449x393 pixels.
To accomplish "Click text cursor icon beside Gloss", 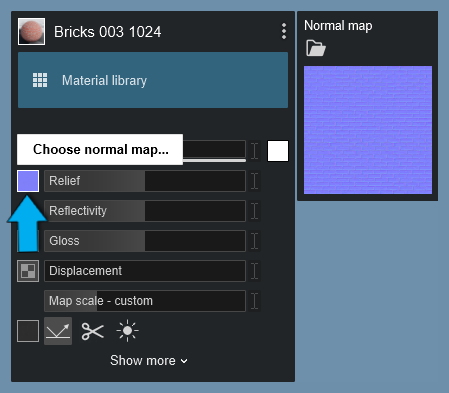I will (254, 241).
